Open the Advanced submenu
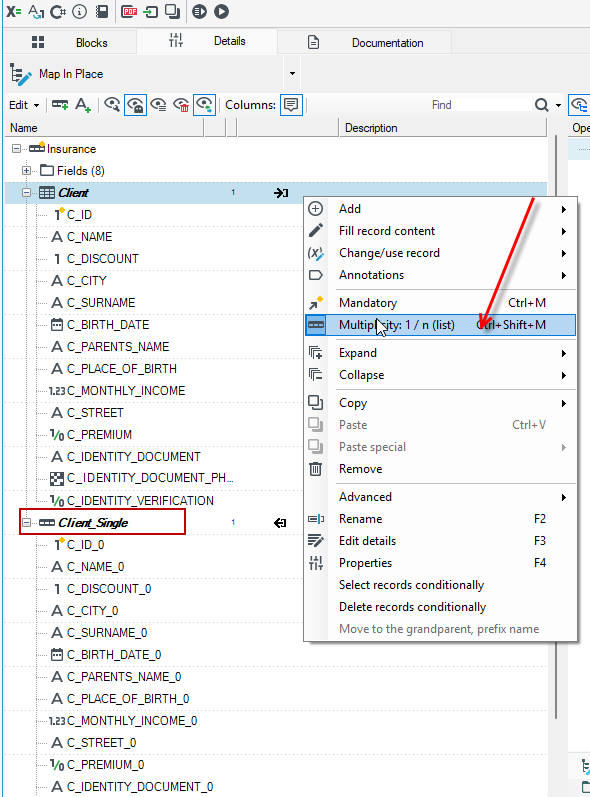 click(440, 497)
